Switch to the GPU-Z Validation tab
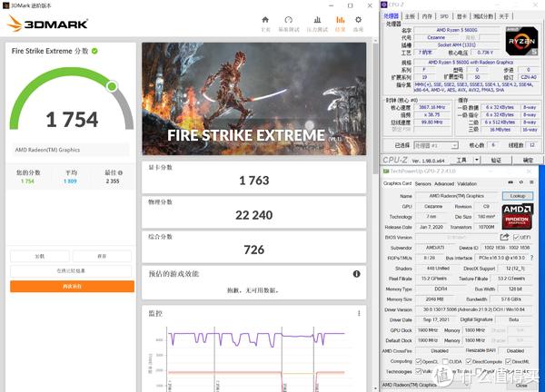The width and height of the screenshot is (545, 392). point(467,183)
